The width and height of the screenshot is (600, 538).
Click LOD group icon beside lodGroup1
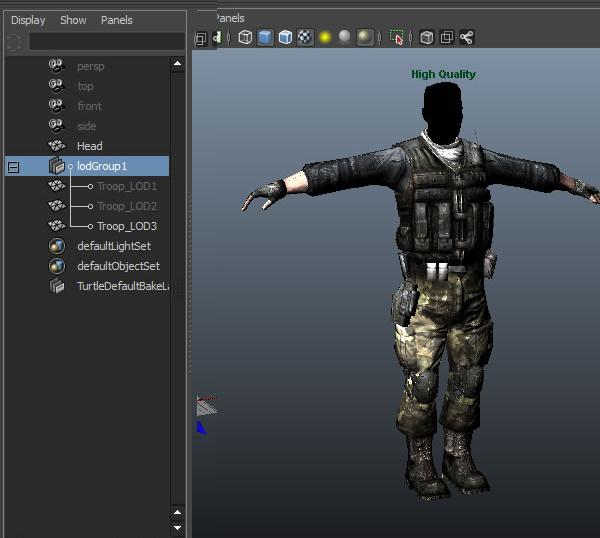pyautogui.click(x=57, y=166)
